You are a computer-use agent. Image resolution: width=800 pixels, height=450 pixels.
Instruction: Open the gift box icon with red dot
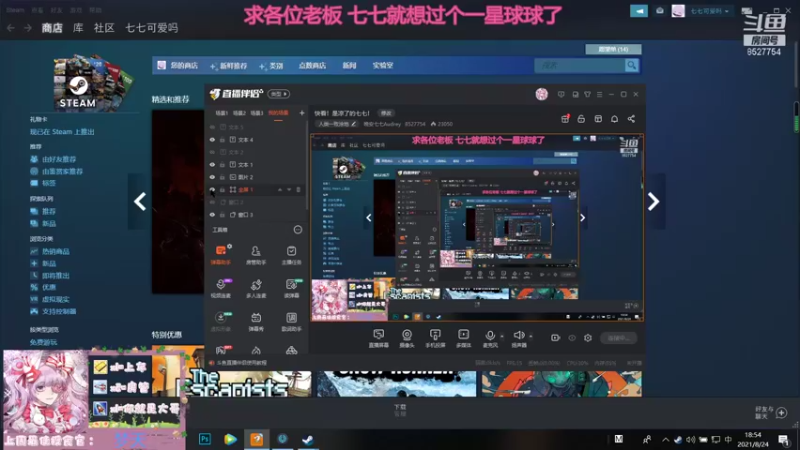pos(565,119)
